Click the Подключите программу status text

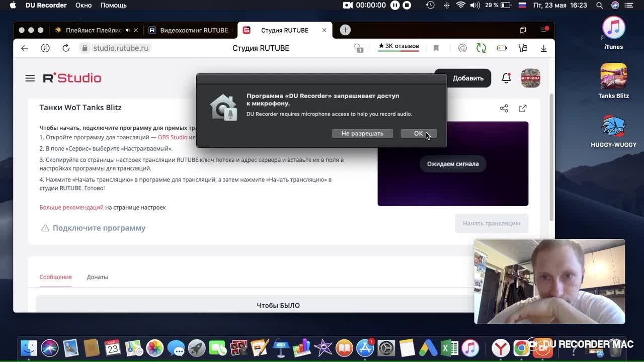pyautogui.click(x=99, y=228)
